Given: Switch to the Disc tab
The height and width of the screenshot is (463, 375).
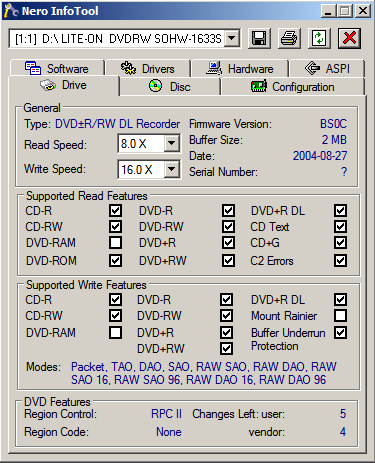Looking at the screenshot, I should click(x=170, y=87).
